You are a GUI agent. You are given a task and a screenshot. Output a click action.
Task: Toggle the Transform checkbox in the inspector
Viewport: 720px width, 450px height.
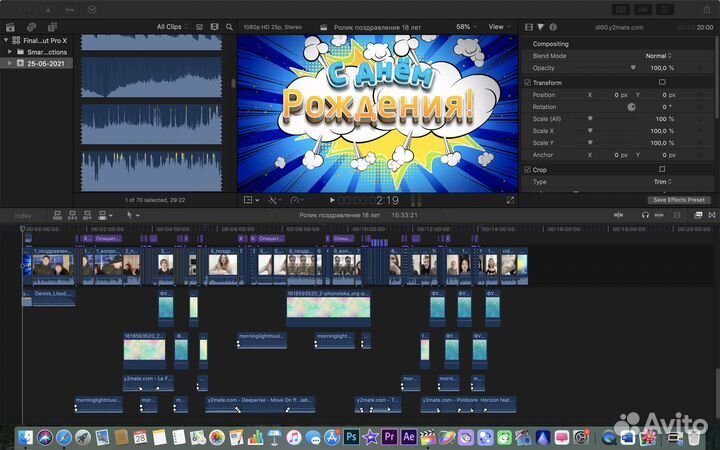point(528,82)
